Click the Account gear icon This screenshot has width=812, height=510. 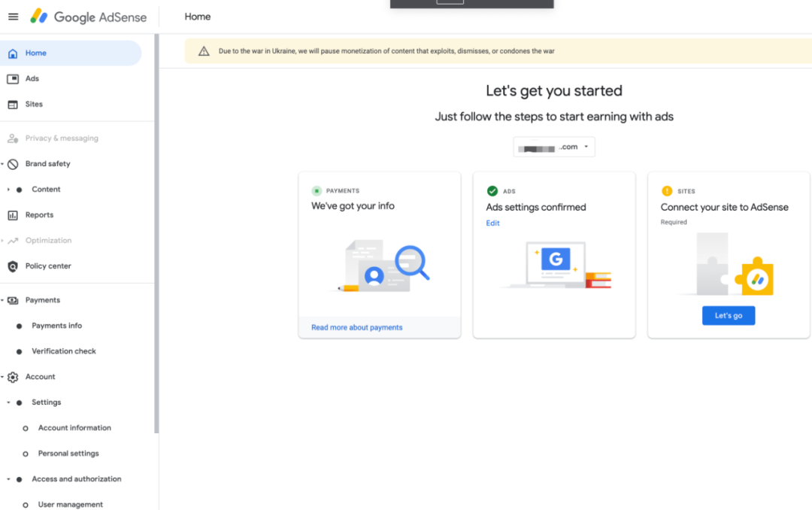pos(13,377)
